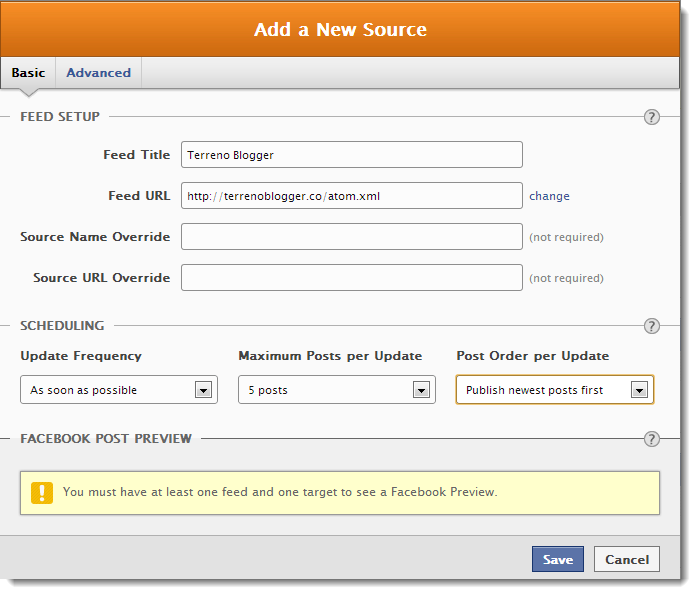
Task: Open the Scheduling help question mark
Action: tap(651, 326)
